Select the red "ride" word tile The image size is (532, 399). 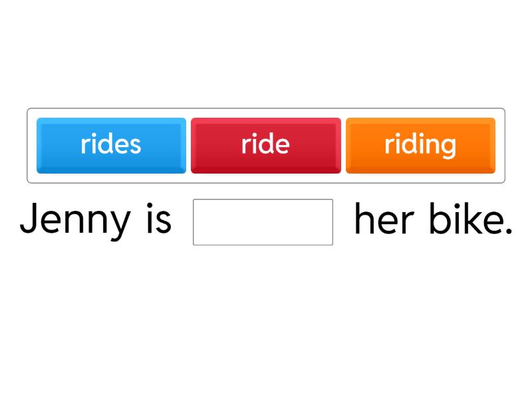pos(265,145)
